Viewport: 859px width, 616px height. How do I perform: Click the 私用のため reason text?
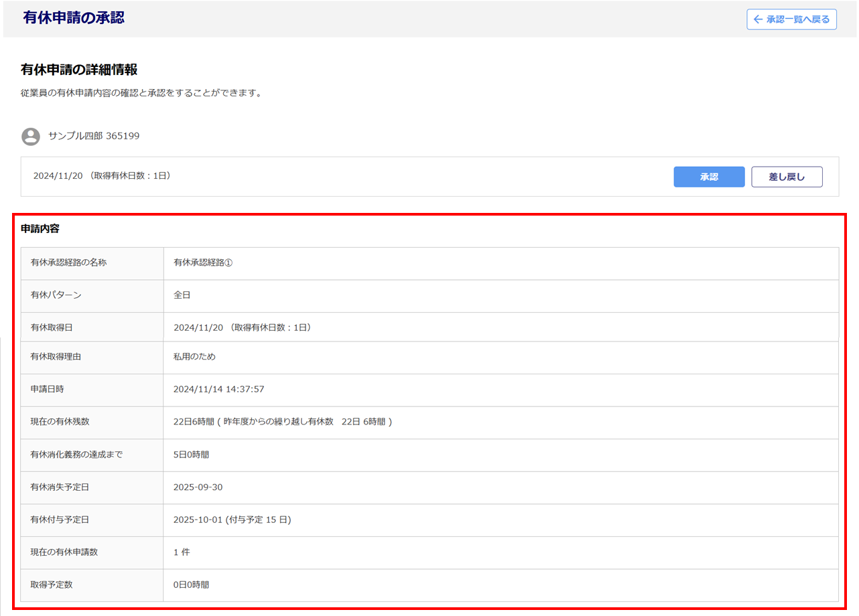click(194, 358)
